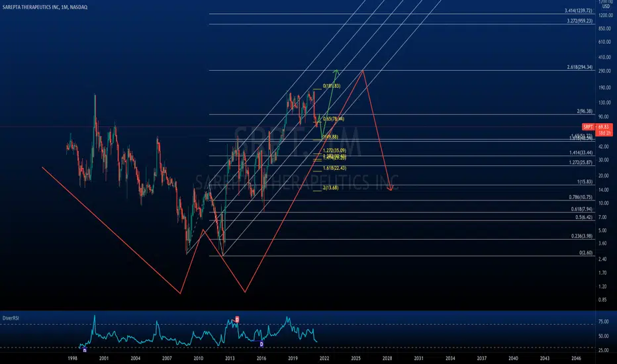Viewport: 617px width, 364px height.
Task: Click the 2025 year on time axis
Action: pos(356,359)
